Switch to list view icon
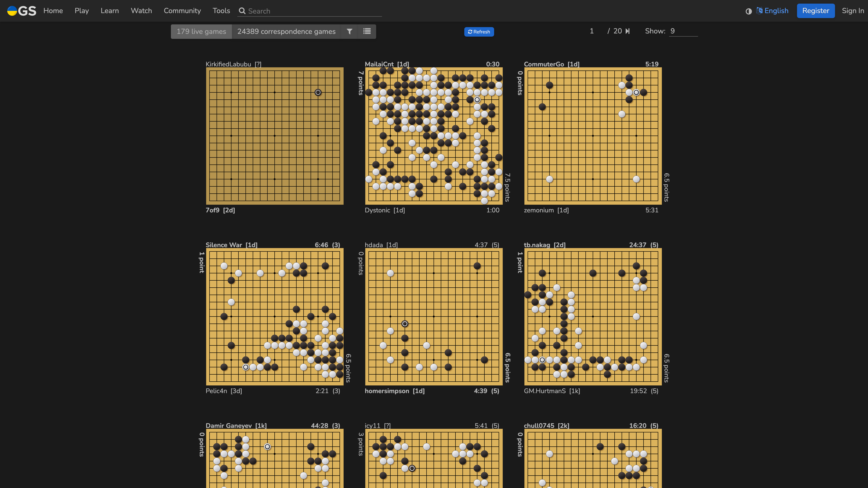The image size is (868, 488). point(367,31)
